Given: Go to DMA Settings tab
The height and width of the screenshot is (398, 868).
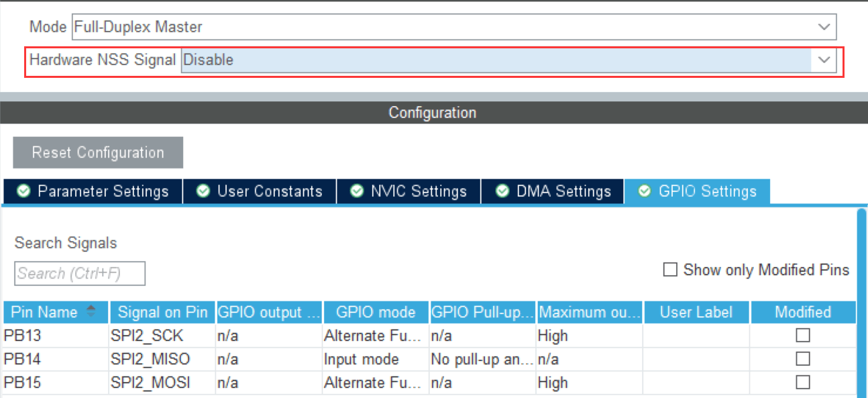Looking at the screenshot, I should click(x=553, y=191).
